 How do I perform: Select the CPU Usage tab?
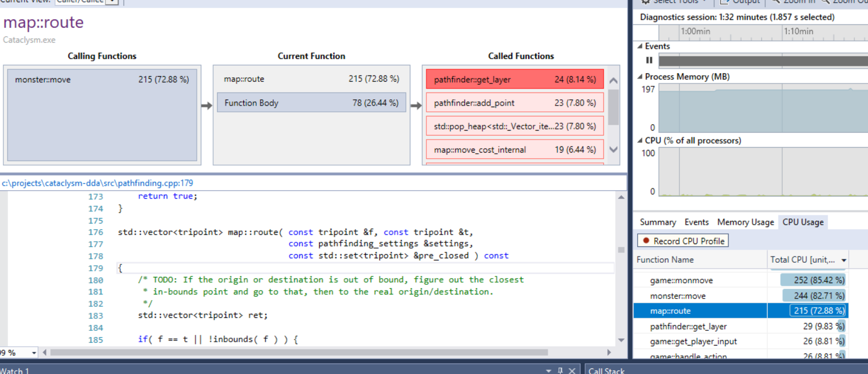pos(803,222)
